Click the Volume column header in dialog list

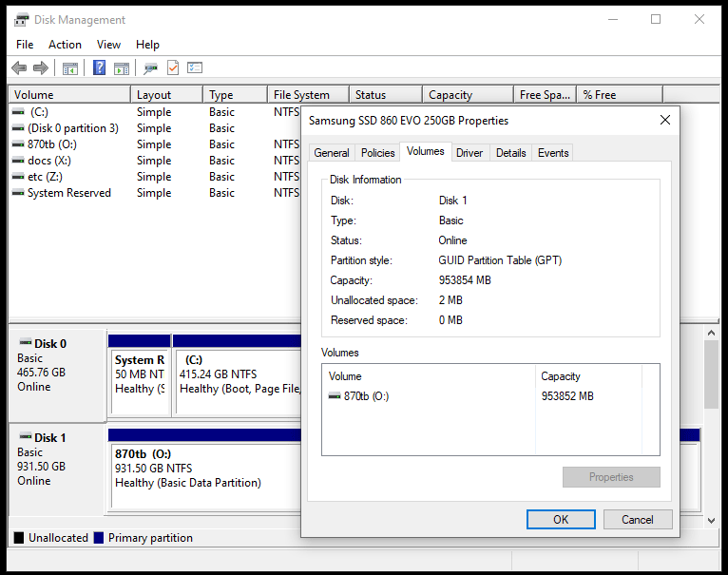tap(429, 376)
